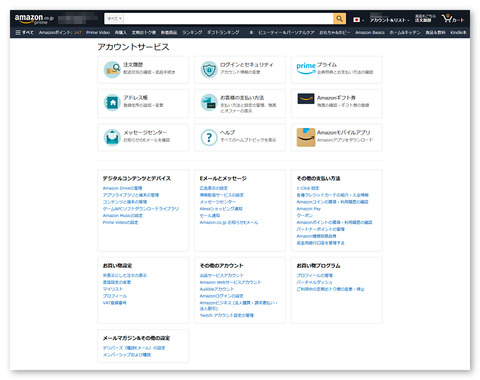This screenshot has height=380, width=480.
Task: Open the セール通知 link
Action: click(210, 216)
